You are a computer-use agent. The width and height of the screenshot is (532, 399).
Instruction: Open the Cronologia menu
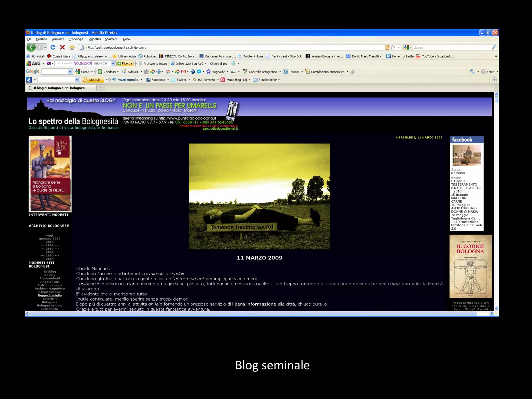(x=76, y=39)
